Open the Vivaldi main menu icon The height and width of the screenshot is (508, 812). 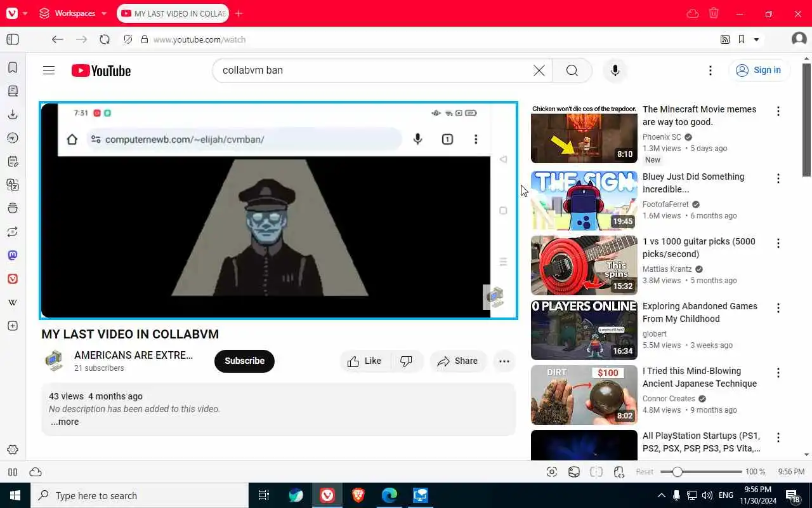12,13
